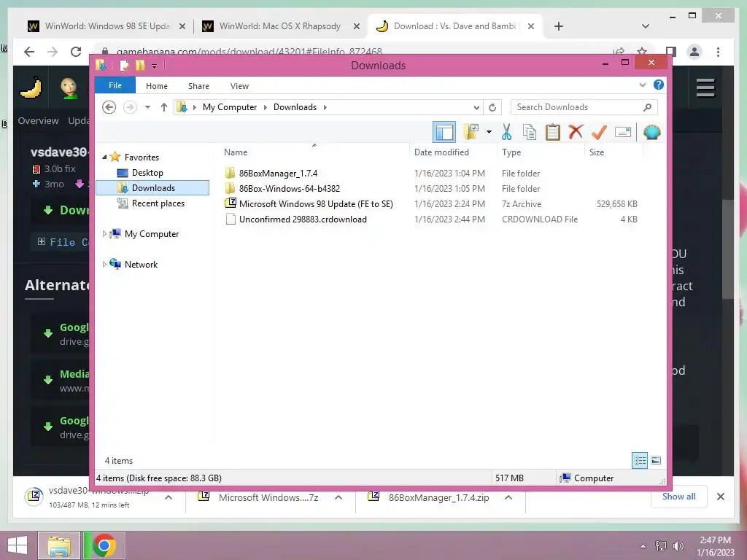This screenshot has height=560, width=747.
Task: Select Desktop in Favorites
Action: click(147, 172)
